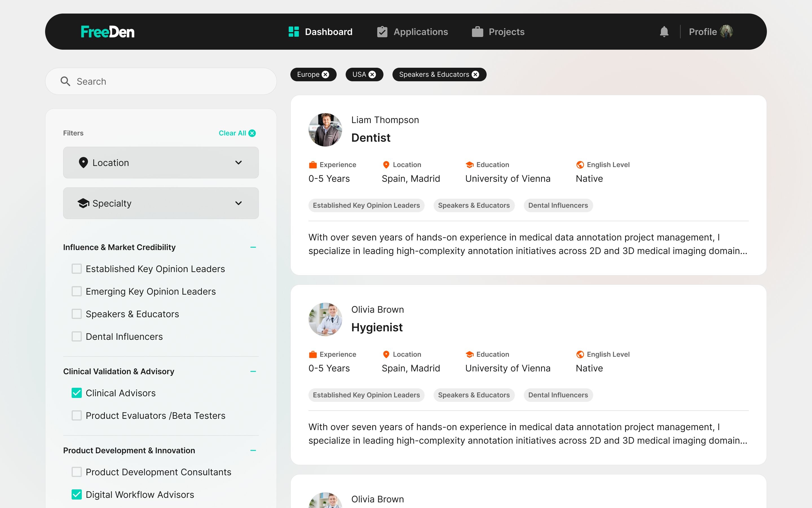
Task: Remove the Europe filter chip
Action: tap(325, 75)
